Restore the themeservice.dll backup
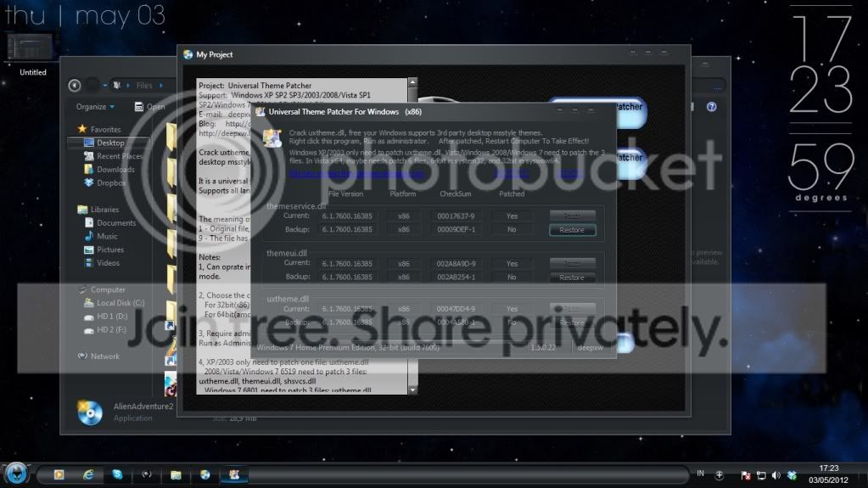Screen dimensions: 868x488 pos(572,229)
